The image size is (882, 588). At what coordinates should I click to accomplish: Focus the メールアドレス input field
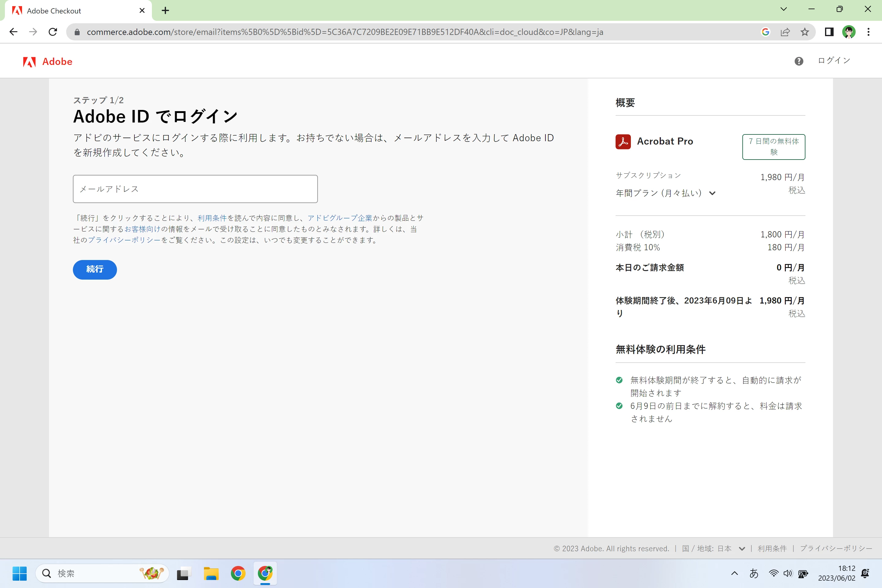coord(195,189)
